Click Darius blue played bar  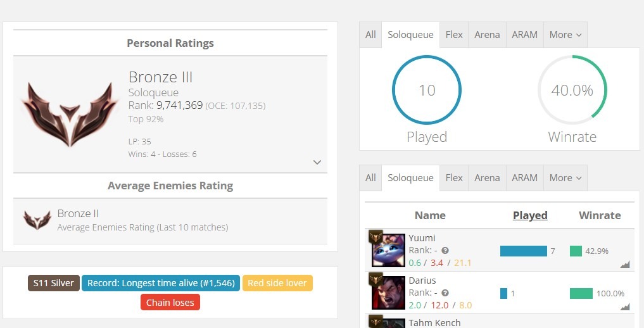[503, 293]
